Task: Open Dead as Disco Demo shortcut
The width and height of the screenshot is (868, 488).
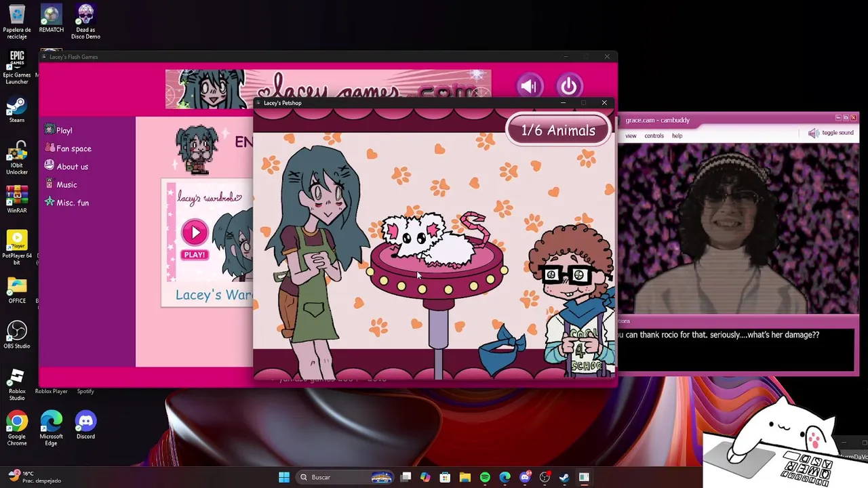Action: [85, 22]
